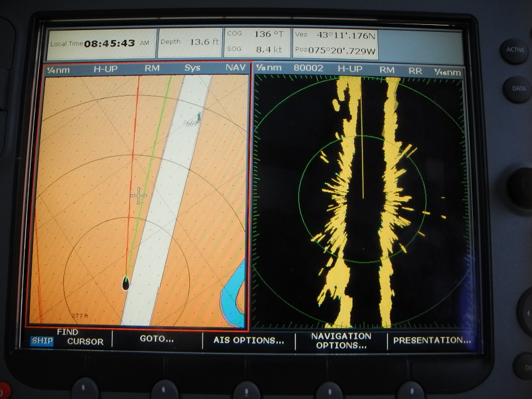Open the GOTO... softkey menu
Viewport: 532px width, 399px height.
[157, 338]
